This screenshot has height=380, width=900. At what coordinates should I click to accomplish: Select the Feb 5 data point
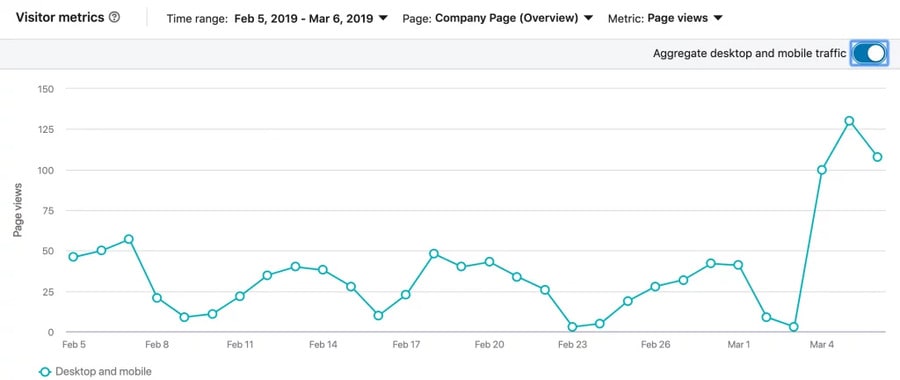[73, 257]
